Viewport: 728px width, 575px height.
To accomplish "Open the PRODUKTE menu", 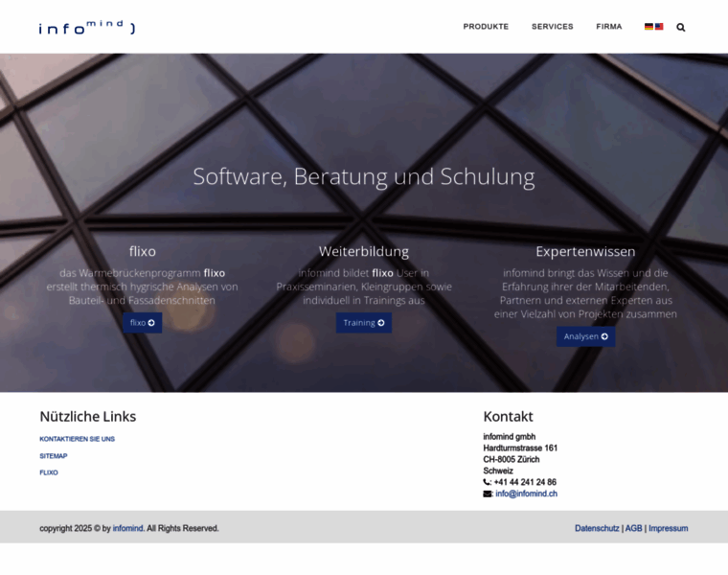I will click(486, 27).
